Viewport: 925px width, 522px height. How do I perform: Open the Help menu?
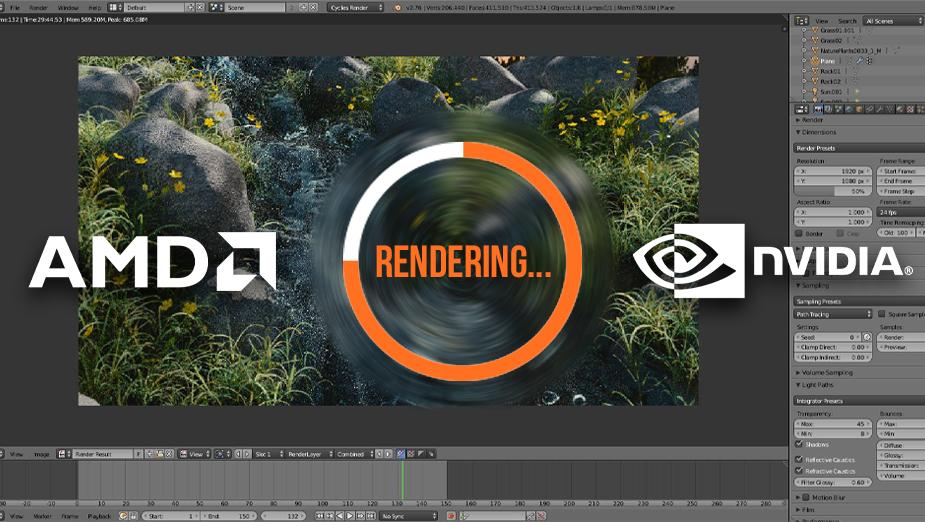click(x=94, y=8)
